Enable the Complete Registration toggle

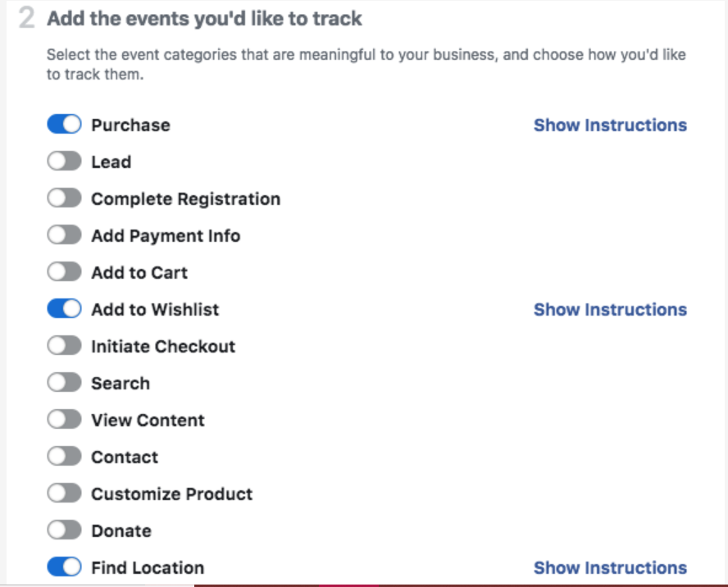[64, 198]
